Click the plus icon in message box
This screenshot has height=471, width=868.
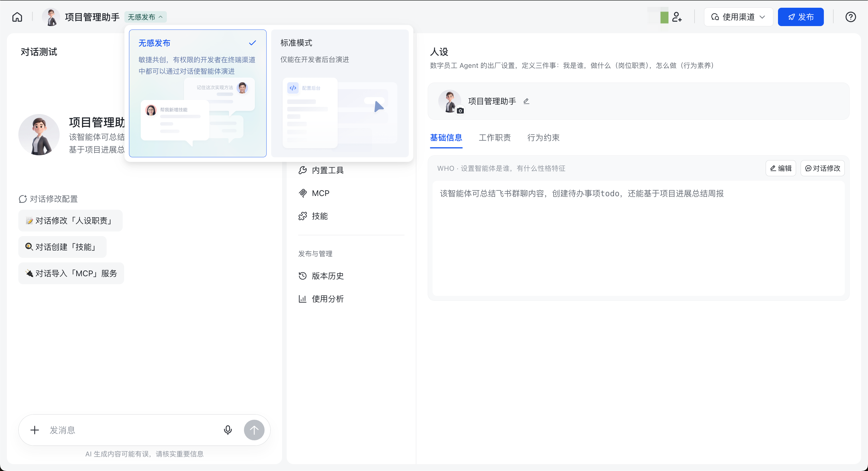(35, 430)
